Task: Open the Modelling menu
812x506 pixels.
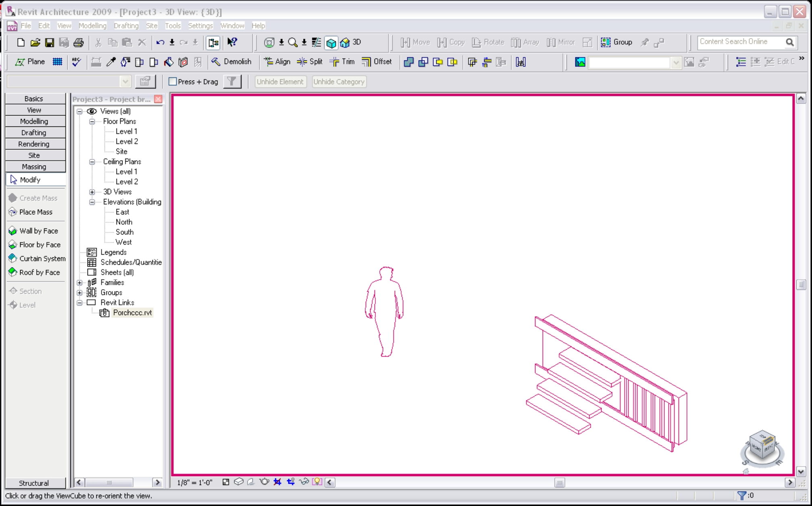Action: click(92, 25)
